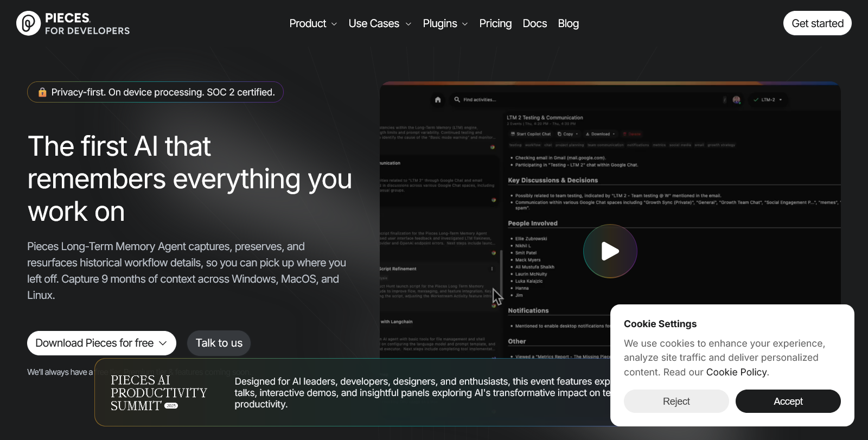Click the Pieces AI Productivity Summit banner
The width and height of the screenshot is (868, 440).
coord(353,392)
